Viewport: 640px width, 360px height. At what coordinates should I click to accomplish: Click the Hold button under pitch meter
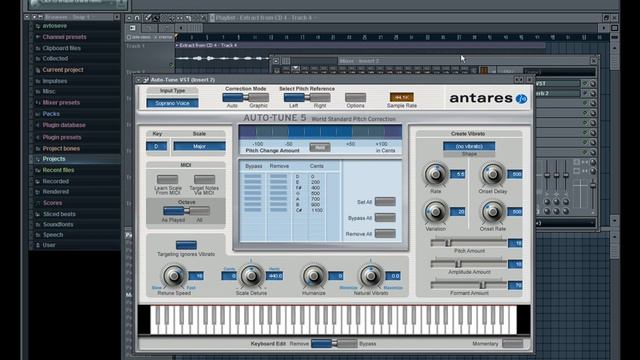pos(320,147)
